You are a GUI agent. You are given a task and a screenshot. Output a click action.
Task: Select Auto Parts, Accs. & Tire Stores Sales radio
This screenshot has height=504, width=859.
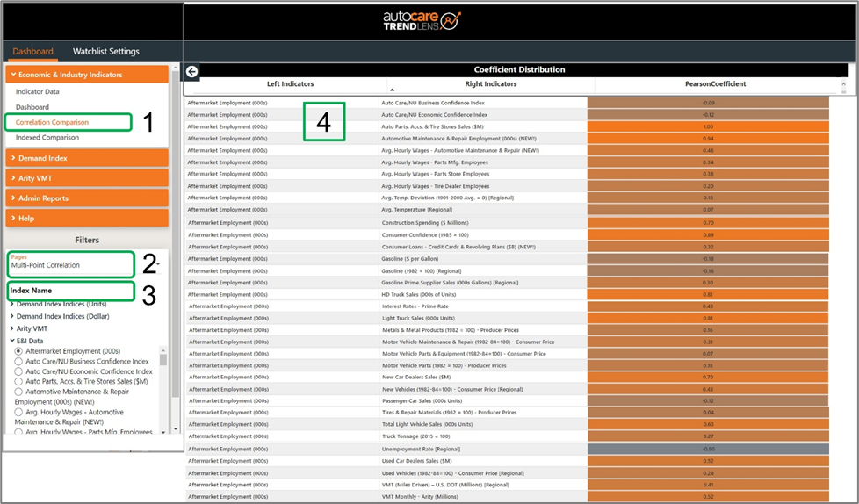point(18,381)
